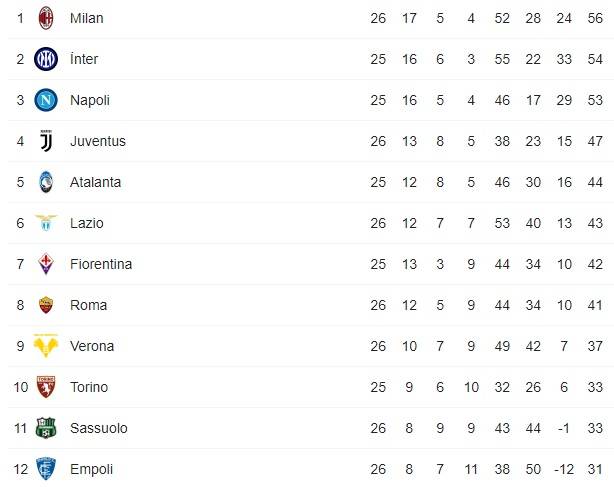Click the Lazio eagle logo
Image resolution: width=614 pixels, height=487 pixels.
coord(46,223)
